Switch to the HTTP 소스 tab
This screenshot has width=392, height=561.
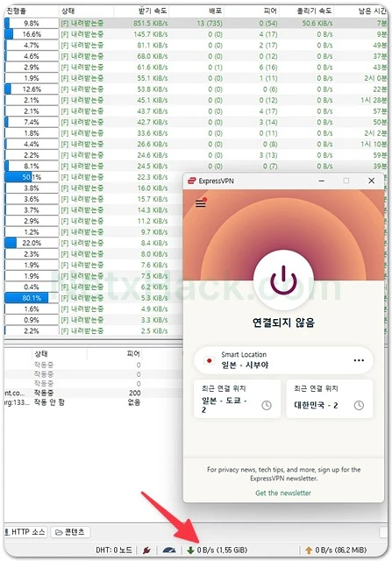tap(25, 532)
